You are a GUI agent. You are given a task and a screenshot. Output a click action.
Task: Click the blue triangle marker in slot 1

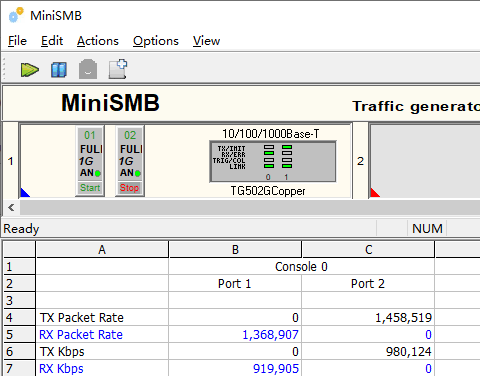pos(24,193)
